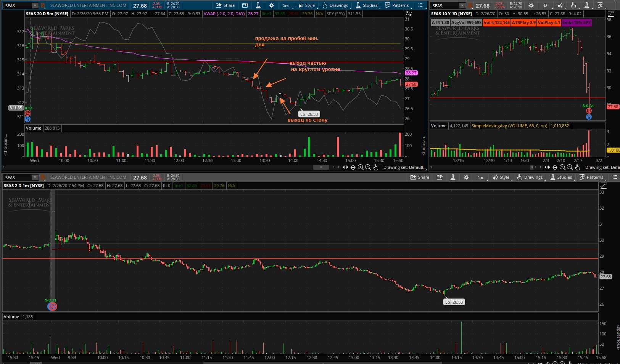620x364 pixels.
Task: Click SPY (SPY) comparison label
Action: [336, 14]
